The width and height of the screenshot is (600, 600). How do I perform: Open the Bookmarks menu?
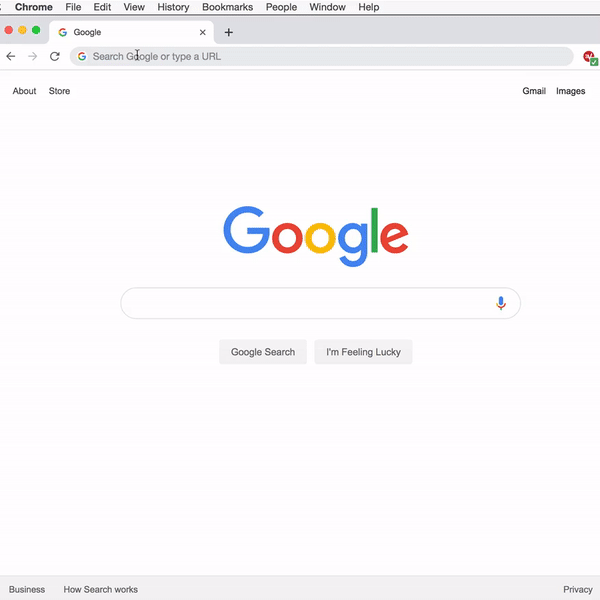(x=227, y=7)
